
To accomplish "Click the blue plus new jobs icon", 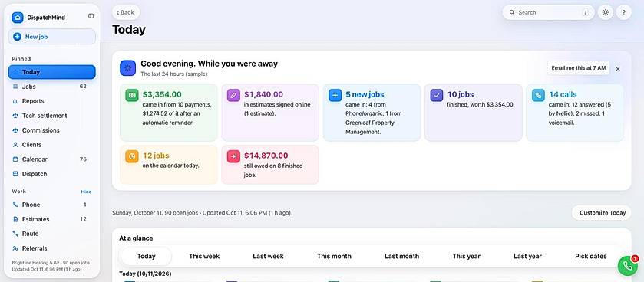I will 335,96.
